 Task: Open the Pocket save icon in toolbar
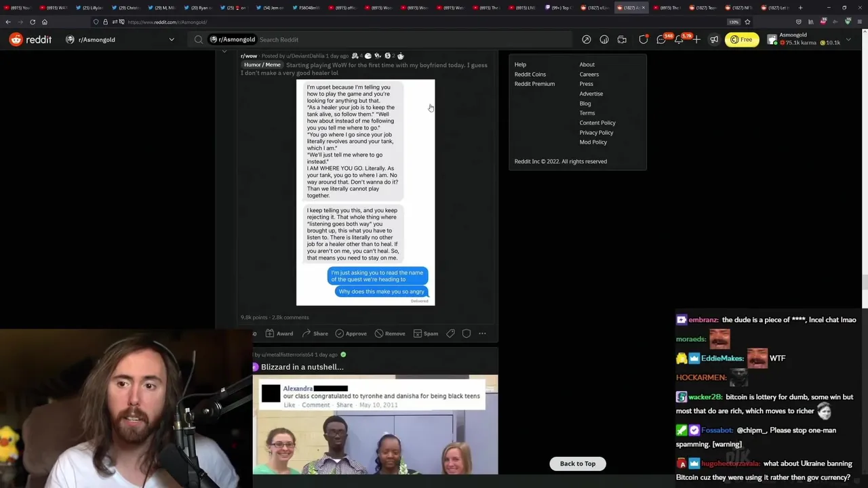point(800,22)
